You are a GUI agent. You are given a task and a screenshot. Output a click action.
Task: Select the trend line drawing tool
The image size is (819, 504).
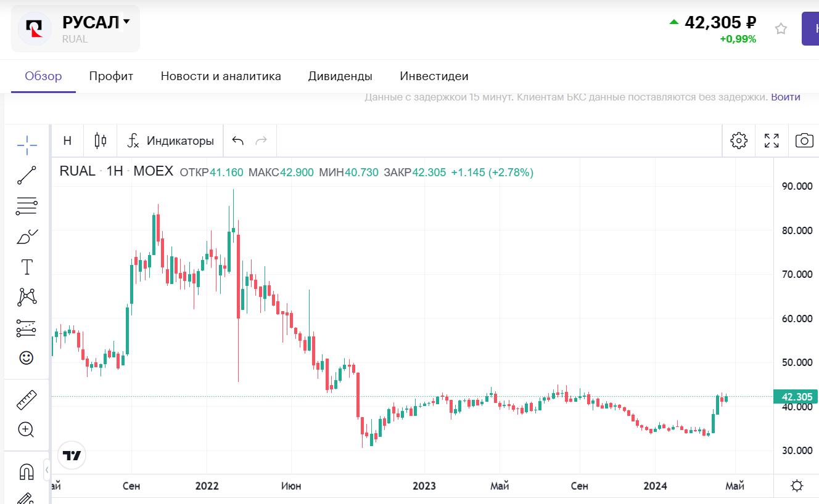click(x=27, y=176)
